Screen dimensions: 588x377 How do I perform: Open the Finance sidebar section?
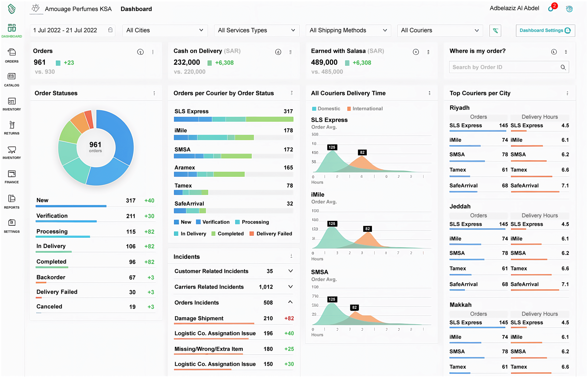coord(11,177)
